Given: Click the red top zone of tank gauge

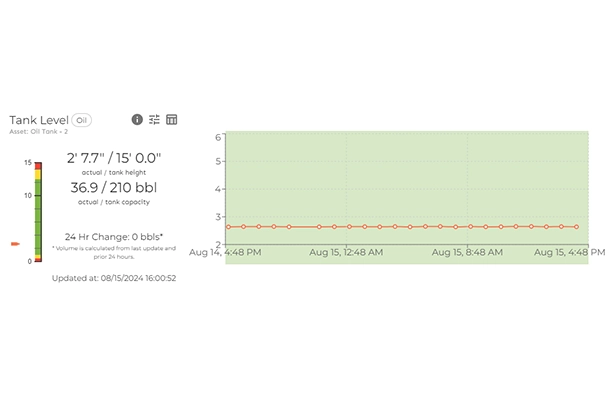Looking at the screenshot, I should point(38,166).
